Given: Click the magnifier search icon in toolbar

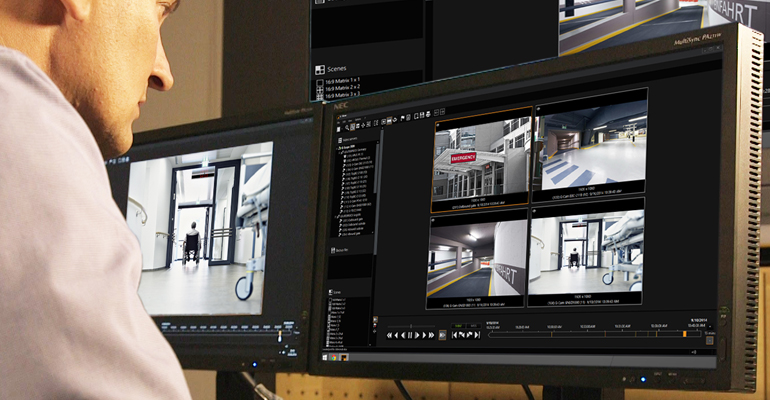Looking at the screenshot, I should tap(348, 128).
